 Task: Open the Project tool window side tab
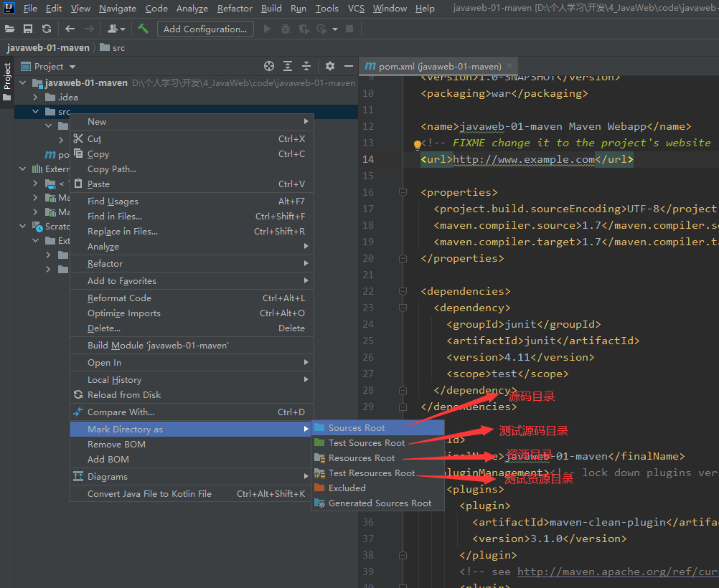click(x=7, y=82)
